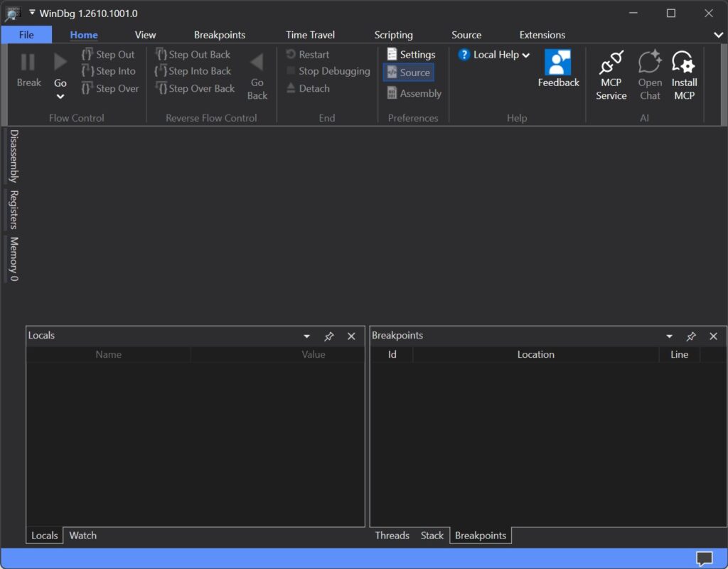Close the Breakpoints panel
728x569 pixels.
[x=714, y=336]
